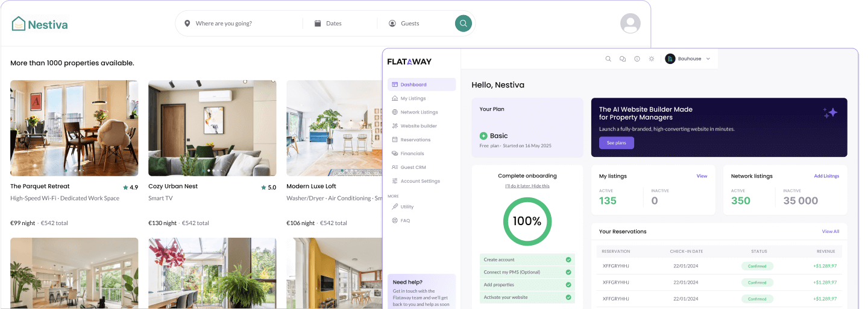The image size is (868, 309).
Task: Click the green plus icon beside Basic
Action: coord(483,136)
